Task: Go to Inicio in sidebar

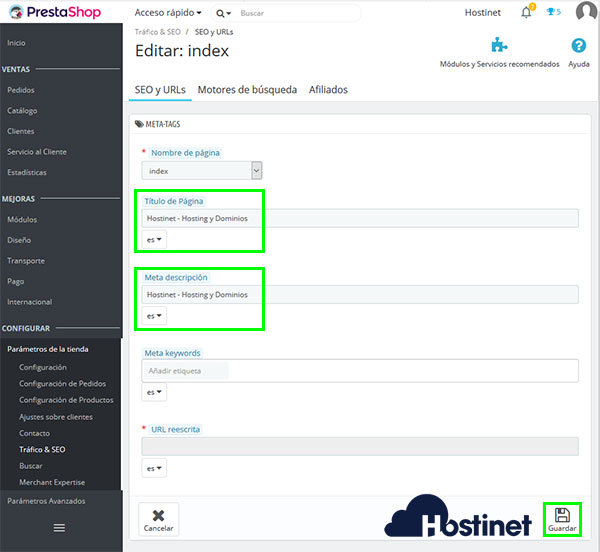Action: (x=16, y=43)
